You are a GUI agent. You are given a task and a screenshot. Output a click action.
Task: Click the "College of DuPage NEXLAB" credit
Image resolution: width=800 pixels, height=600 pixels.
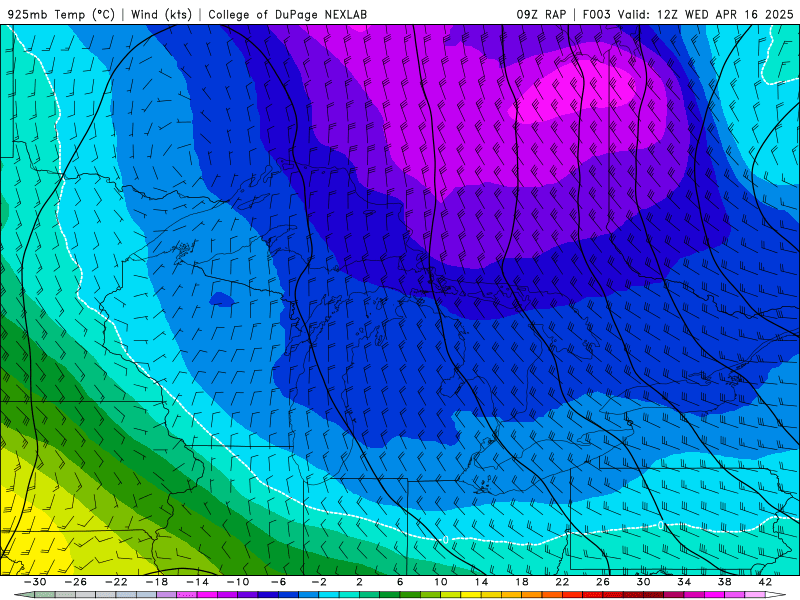point(287,14)
